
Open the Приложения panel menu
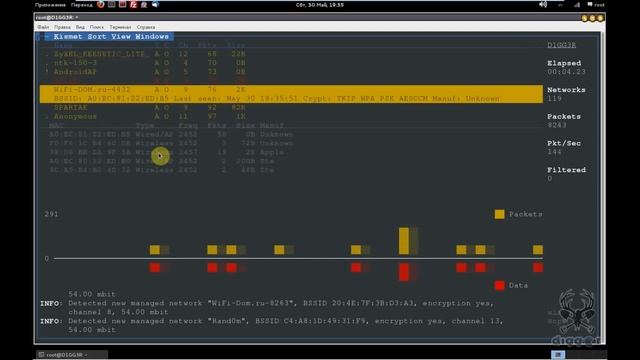[50, 5]
